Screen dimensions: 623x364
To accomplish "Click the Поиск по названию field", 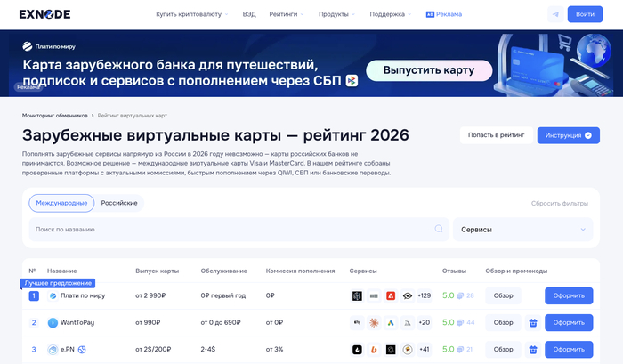I will [231, 229].
